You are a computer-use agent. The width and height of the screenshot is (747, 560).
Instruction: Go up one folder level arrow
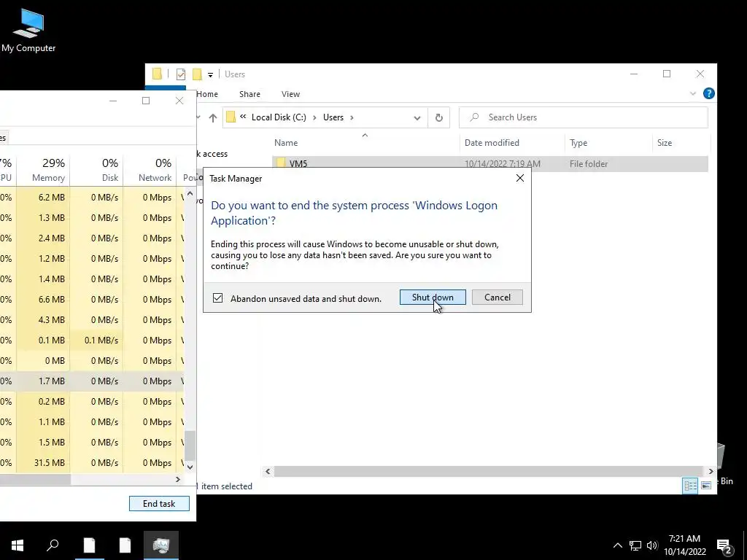click(213, 117)
